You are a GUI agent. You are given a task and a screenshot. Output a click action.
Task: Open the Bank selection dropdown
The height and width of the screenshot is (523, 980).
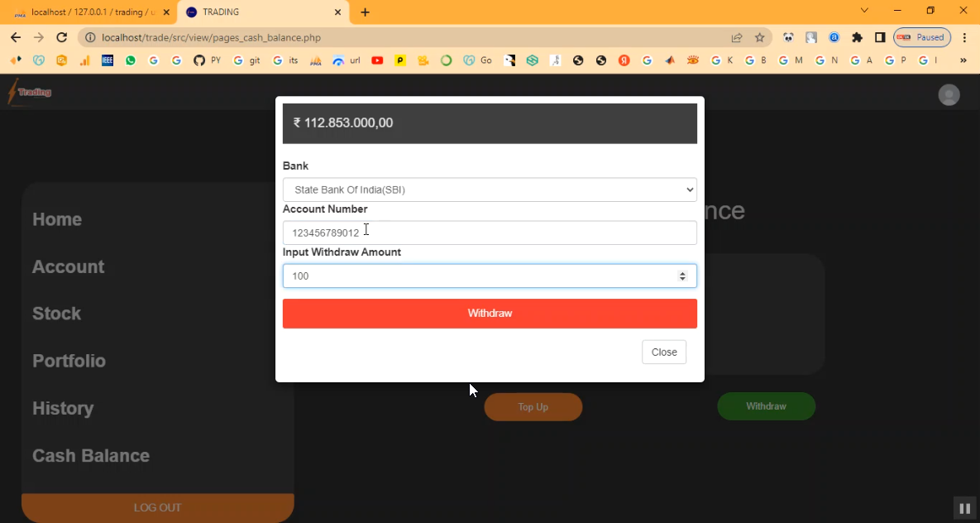[x=490, y=190]
